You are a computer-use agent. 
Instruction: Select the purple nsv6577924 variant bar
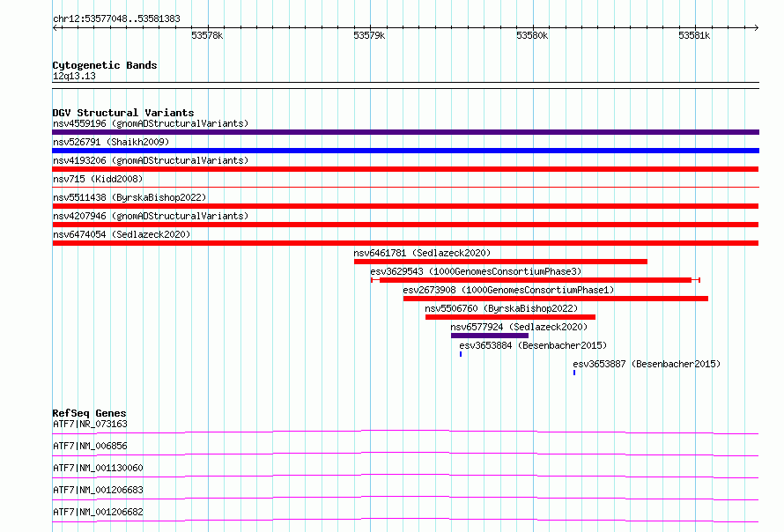[490, 336]
